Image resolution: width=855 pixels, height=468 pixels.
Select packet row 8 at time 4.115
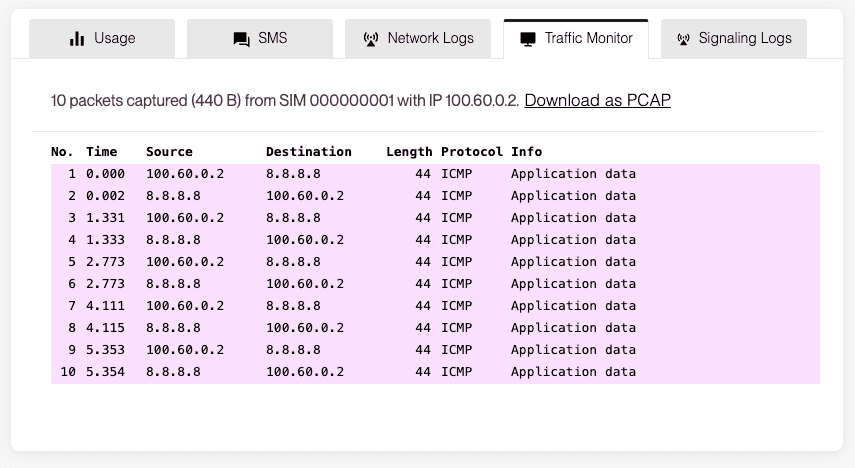coord(435,328)
